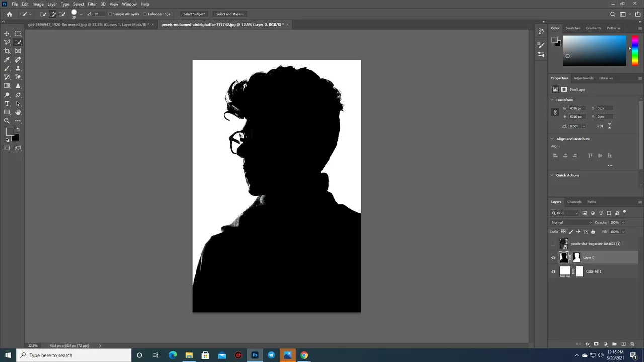
Task: Open the Opacity slider dropdown
Action: pos(623,222)
